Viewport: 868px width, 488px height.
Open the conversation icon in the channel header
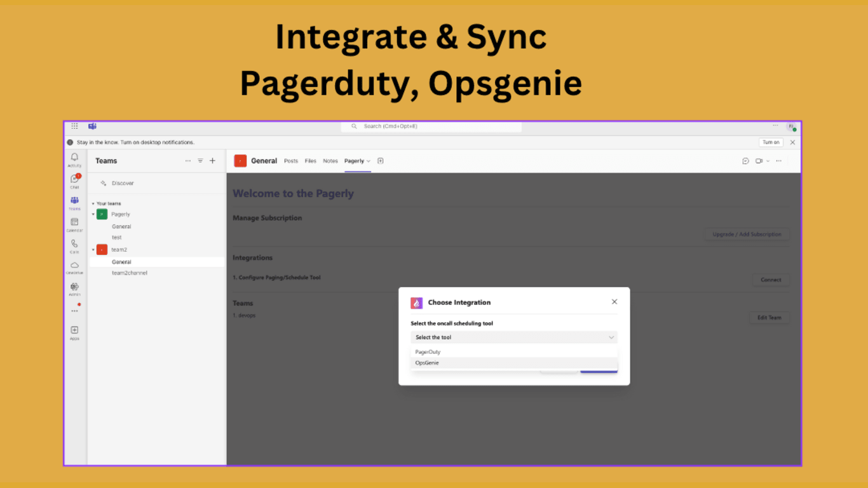pyautogui.click(x=745, y=161)
